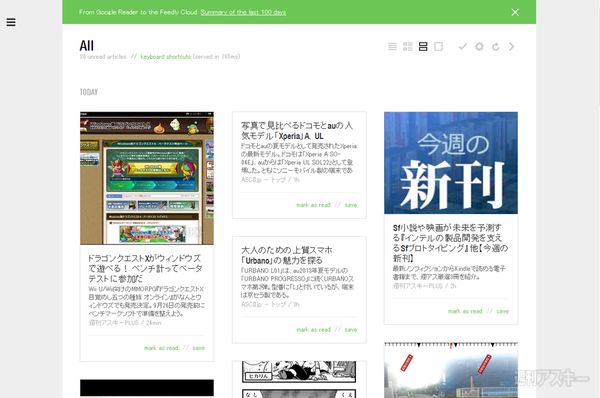This screenshot has height=398, width=600.
Task: Click the TODAY section label
Action: tap(89, 92)
